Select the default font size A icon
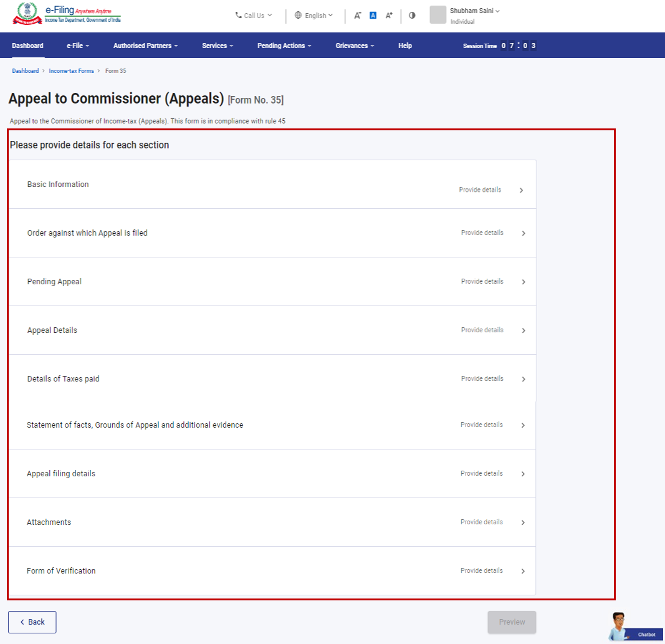The width and height of the screenshot is (665, 644). coord(373,16)
